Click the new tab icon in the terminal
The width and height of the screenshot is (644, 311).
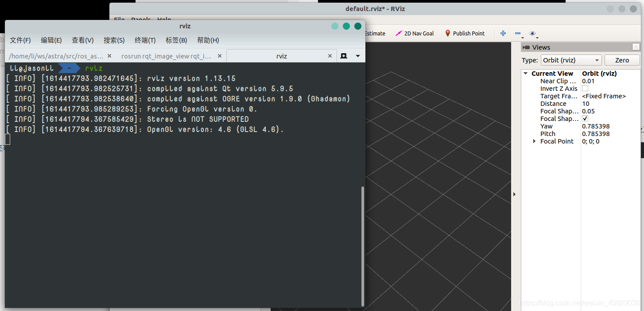tap(344, 56)
